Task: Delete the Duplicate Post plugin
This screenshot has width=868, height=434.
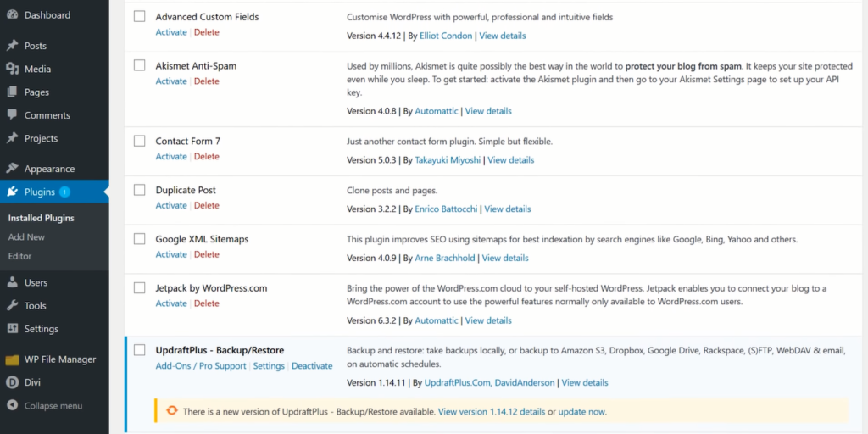Action: point(206,205)
